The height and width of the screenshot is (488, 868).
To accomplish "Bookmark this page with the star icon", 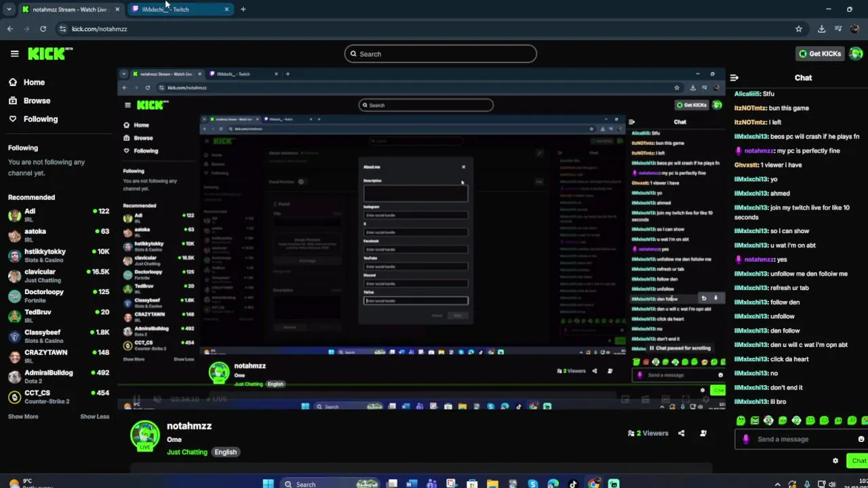I will click(x=799, y=28).
